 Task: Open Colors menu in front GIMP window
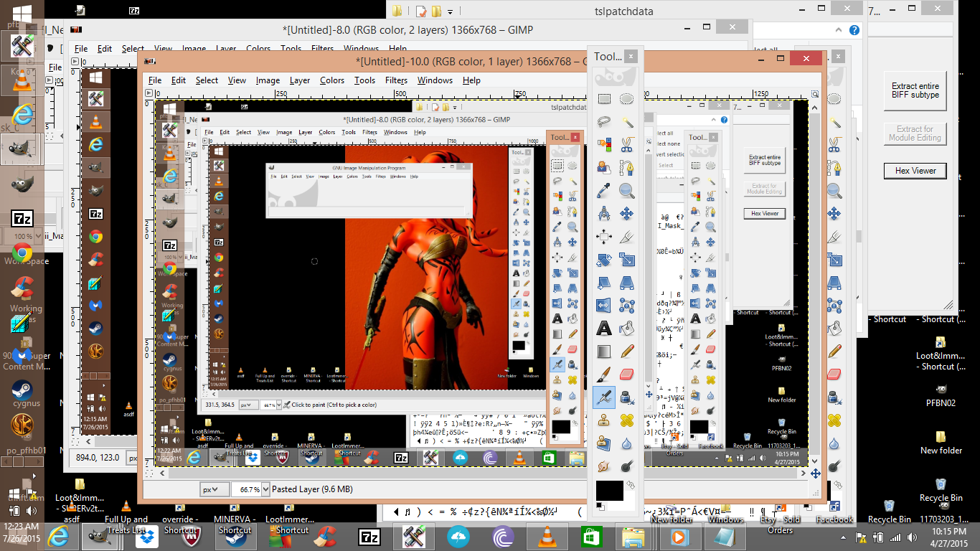(x=332, y=80)
